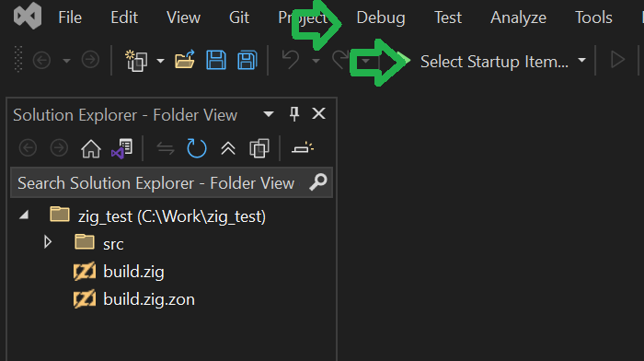The height and width of the screenshot is (361, 644).
Task: Click the New Item toolbar icon
Action: 137,61
